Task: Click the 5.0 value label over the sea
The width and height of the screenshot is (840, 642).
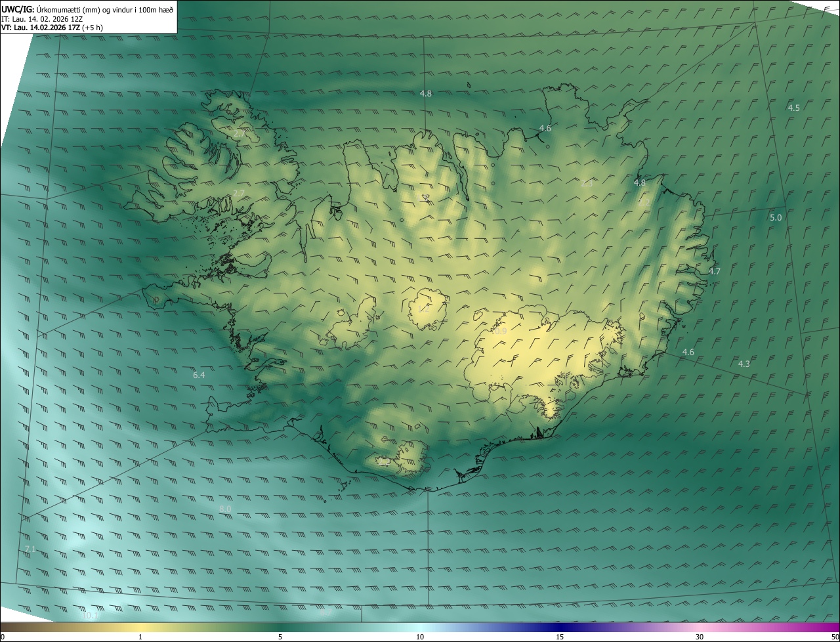Action: pyautogui.click(x=776, y=217)
